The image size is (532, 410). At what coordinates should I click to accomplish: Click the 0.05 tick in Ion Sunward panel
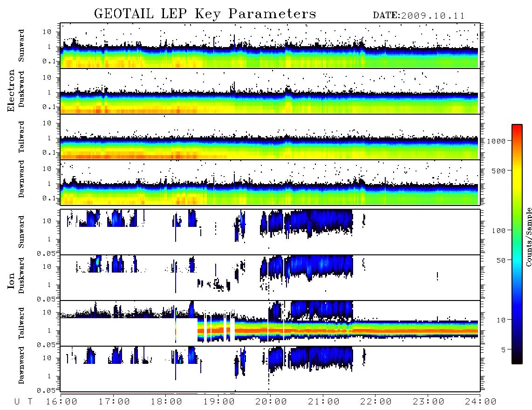tap(46, 253)
